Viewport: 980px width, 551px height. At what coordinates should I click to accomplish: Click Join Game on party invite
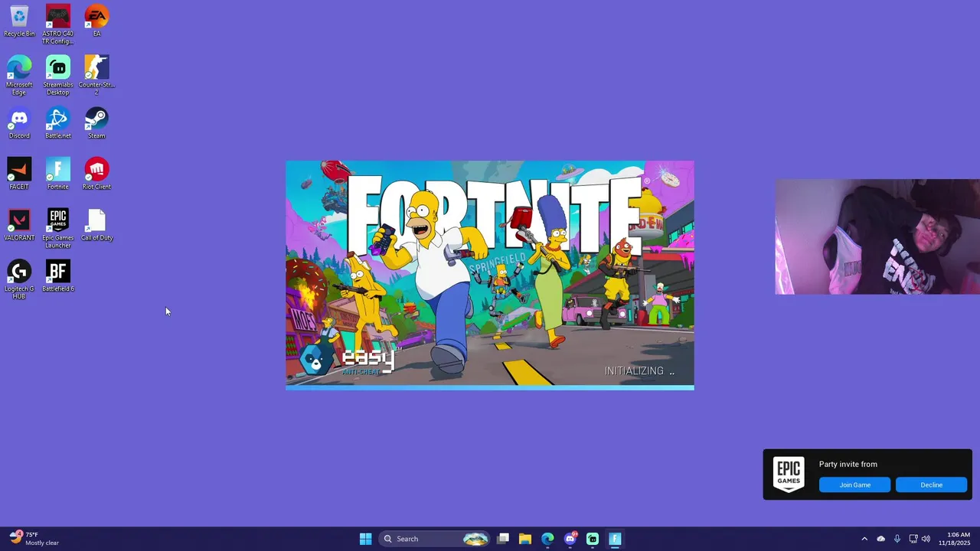[x=854, y=484]
